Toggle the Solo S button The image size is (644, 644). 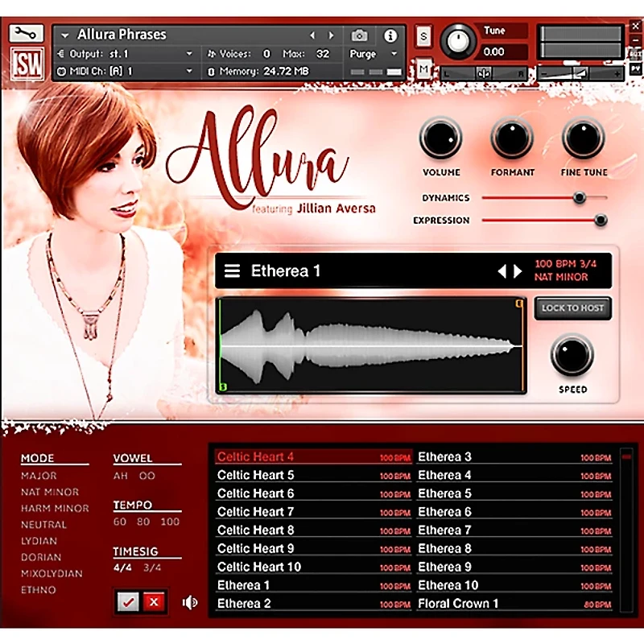pos(423,36)
